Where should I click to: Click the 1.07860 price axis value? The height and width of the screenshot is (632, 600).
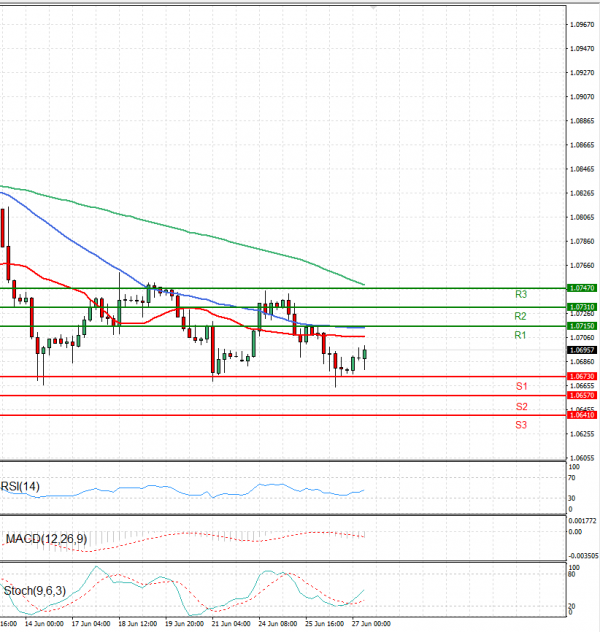click(582, 241)
